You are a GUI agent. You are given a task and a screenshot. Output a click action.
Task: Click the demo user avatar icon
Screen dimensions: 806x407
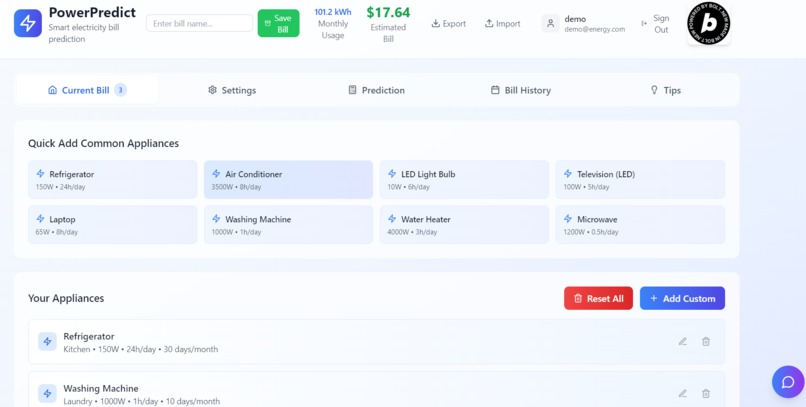click(551, 24)
